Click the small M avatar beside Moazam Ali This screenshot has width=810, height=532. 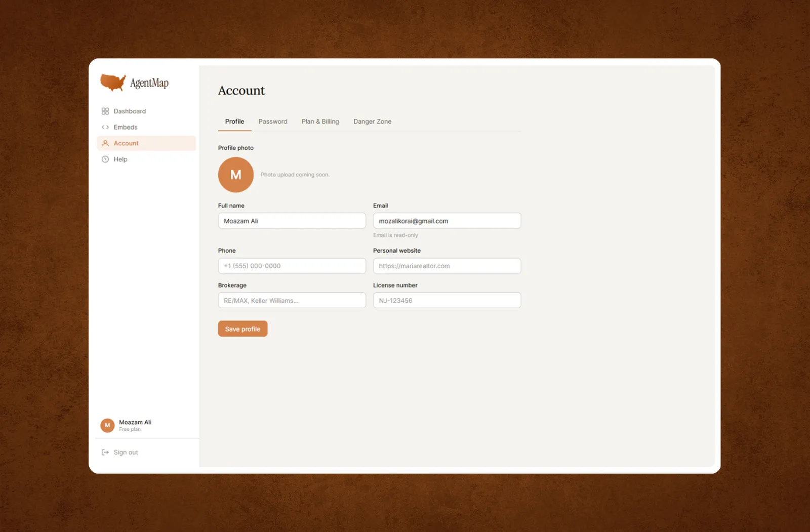[107, 425]
